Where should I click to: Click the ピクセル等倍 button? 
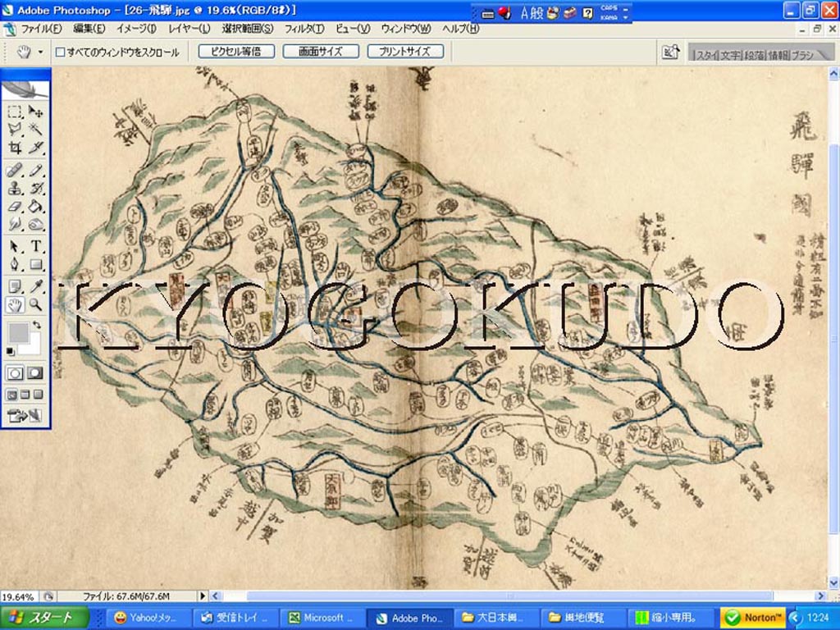236,52
